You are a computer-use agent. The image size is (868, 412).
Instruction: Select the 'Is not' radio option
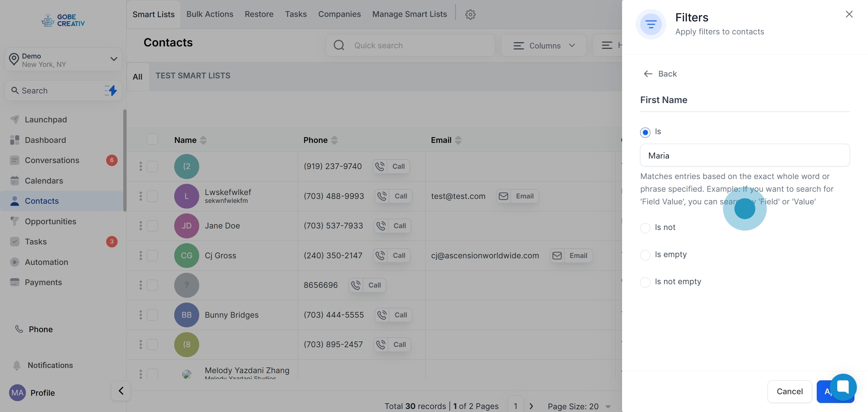point(645,228)
